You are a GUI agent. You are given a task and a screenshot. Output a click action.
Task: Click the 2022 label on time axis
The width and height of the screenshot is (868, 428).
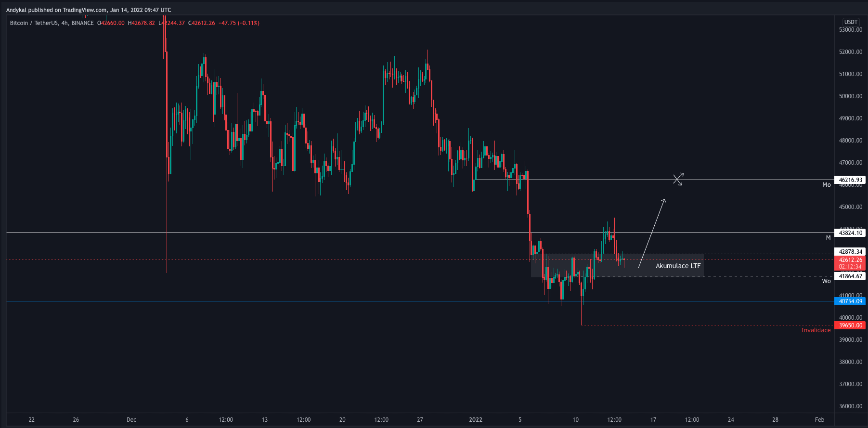476,420
